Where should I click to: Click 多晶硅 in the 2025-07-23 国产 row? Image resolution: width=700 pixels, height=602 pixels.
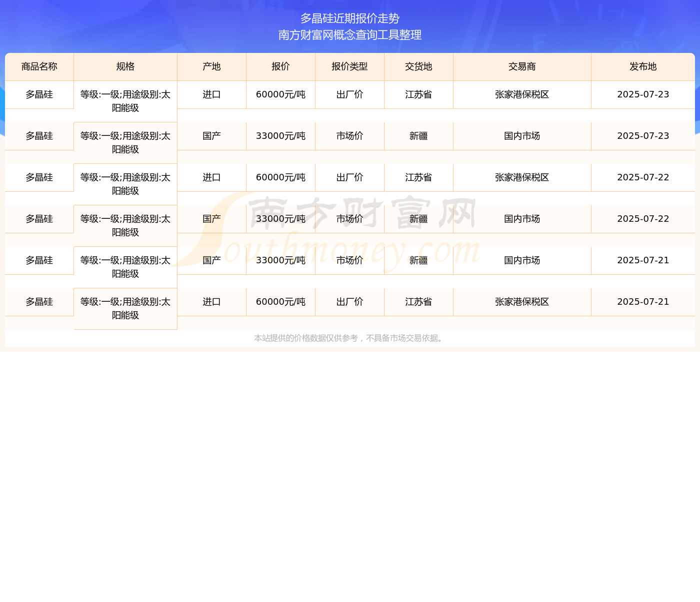(x=39, y=136)
